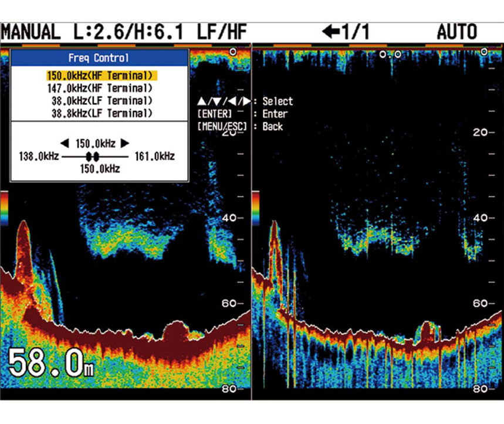Click the 60 depth mark on left panel scale
Image resolution: width=504 pixels, height=424 pixels.
click(229, 303)
